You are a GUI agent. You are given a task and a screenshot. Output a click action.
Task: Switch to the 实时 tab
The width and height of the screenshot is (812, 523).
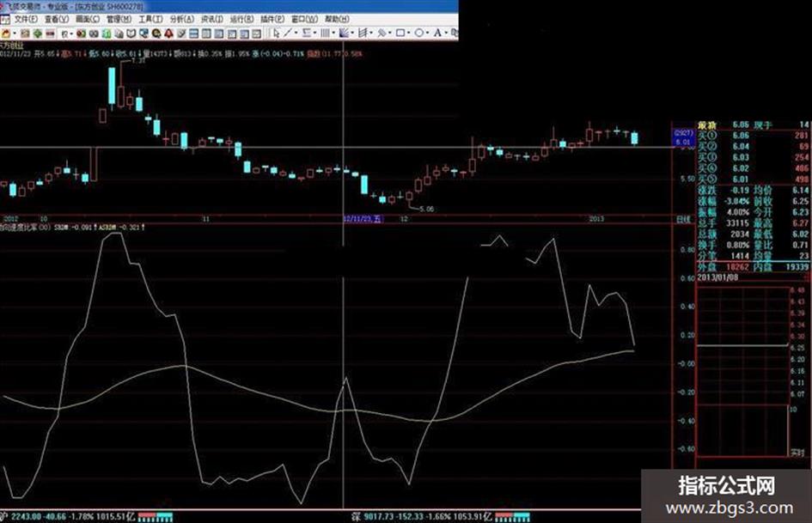click(797, 452)
